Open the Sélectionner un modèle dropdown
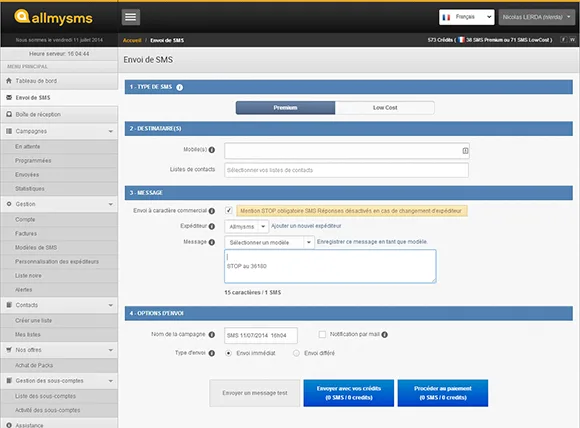 269,243
